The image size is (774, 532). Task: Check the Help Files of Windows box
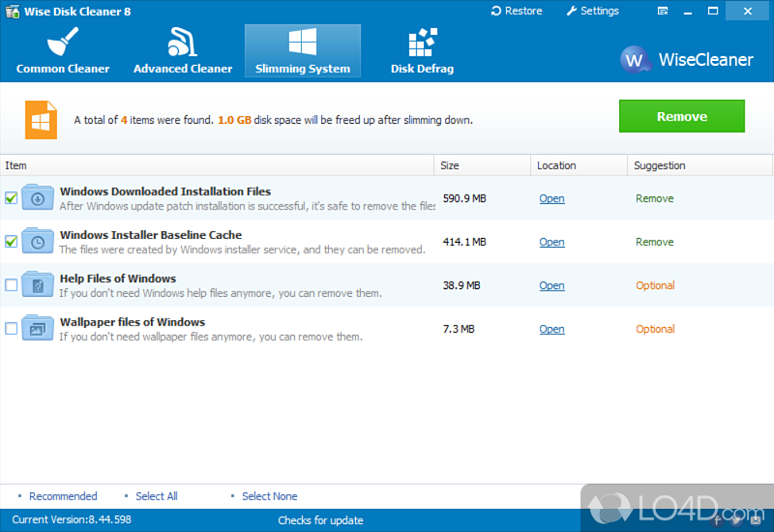tap(12, 285)
